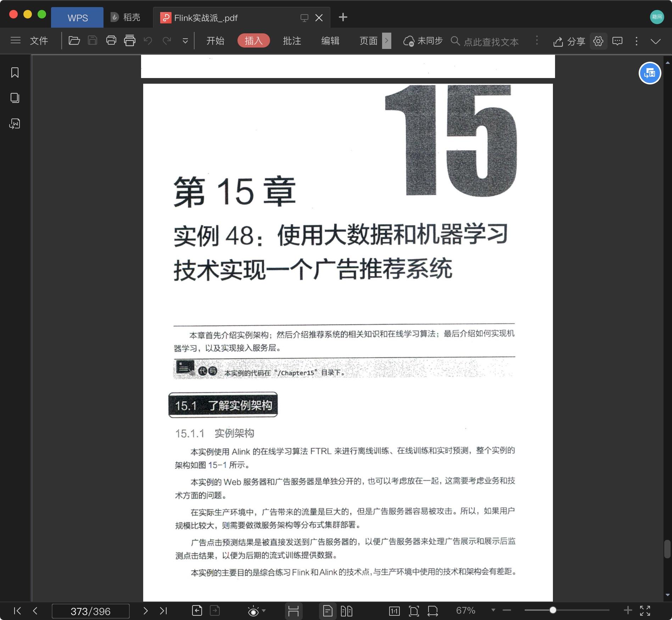Open the PDF convert sidebar icon
The width and height of the screenshot is (672, 620).
[15, 123]
